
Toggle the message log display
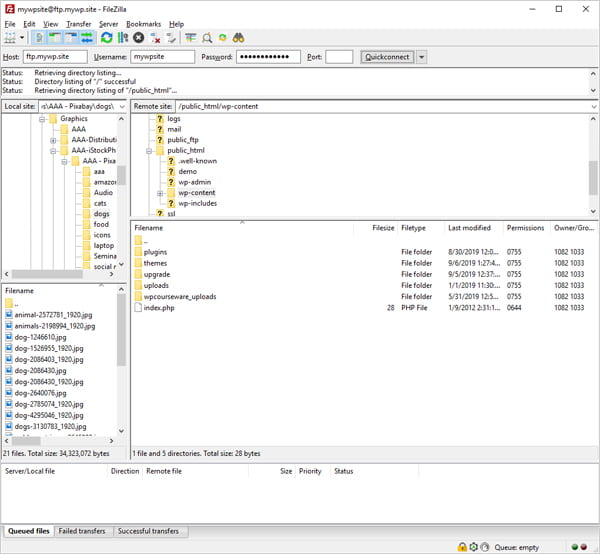(x=39, y=37)
